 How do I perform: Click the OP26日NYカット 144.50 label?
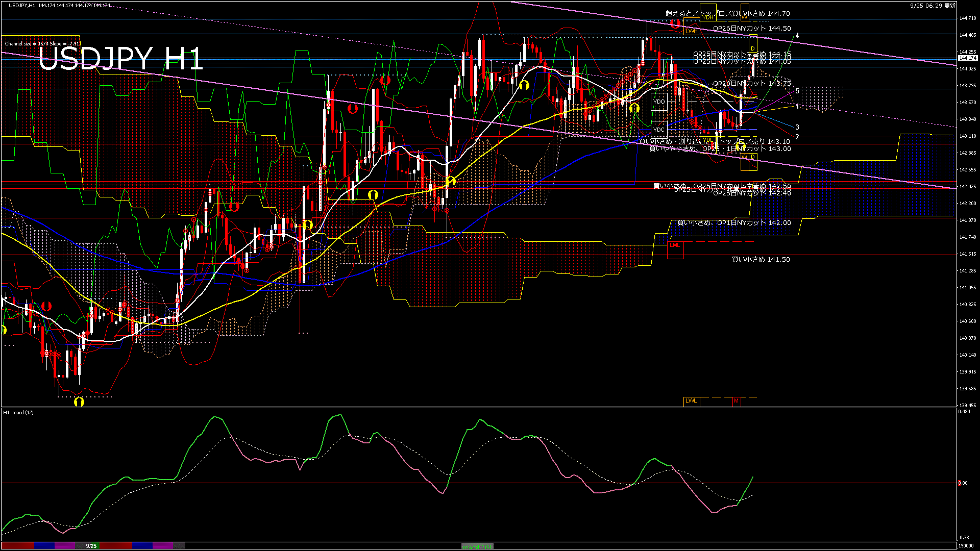[752, 29]
